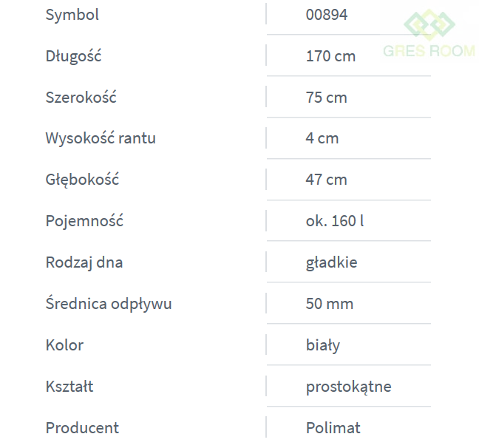
Task: Select the gładkie value
Action: 331,262
